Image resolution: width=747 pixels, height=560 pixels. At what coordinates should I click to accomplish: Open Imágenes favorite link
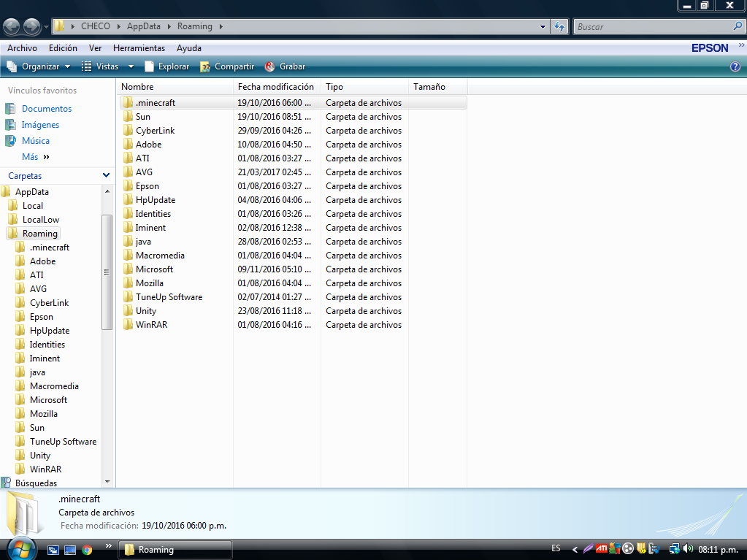click(40, 125)
